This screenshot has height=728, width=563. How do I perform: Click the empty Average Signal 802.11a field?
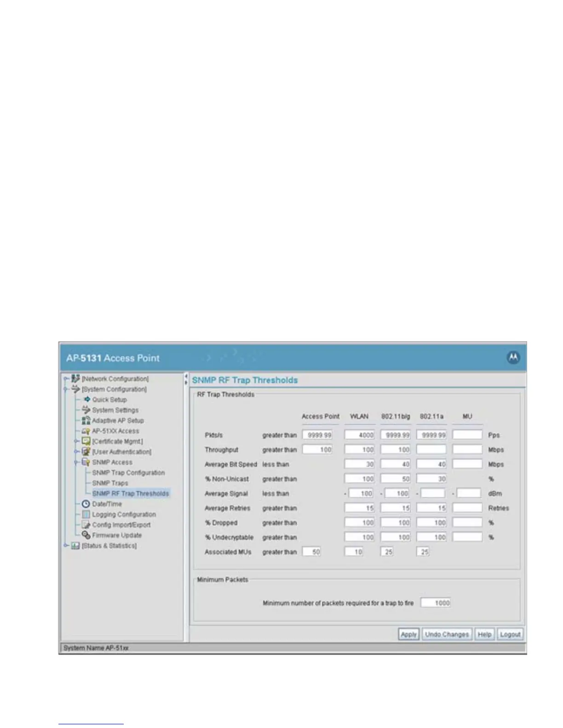point(433,494)
